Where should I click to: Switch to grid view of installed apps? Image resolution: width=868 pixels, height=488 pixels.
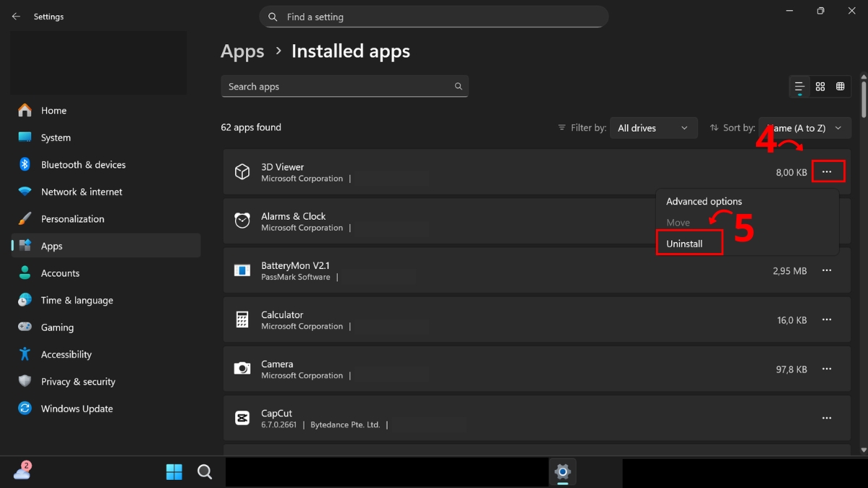820,86
